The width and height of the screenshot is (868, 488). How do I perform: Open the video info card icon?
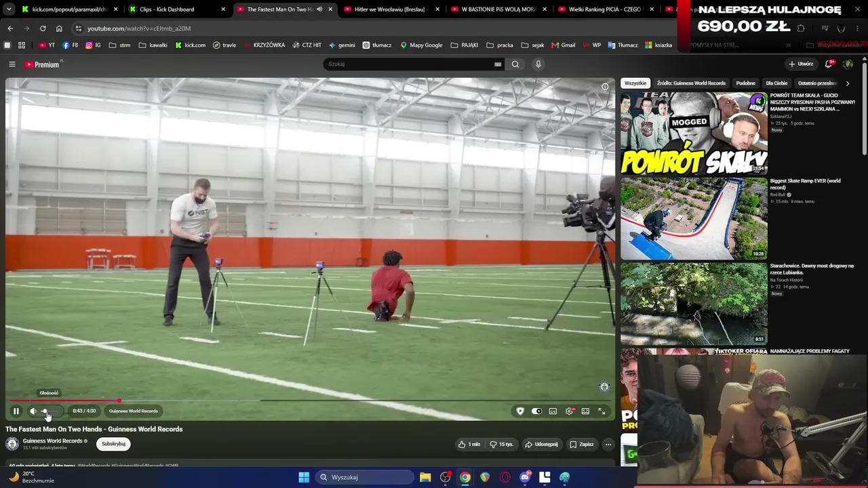[x=605, y=87]
